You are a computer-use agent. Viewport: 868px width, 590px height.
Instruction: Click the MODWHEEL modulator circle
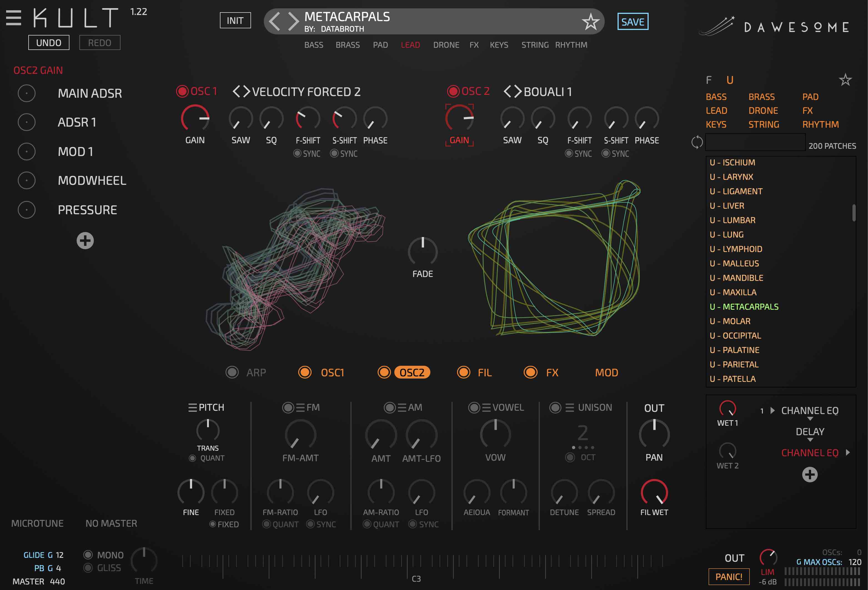27,181
